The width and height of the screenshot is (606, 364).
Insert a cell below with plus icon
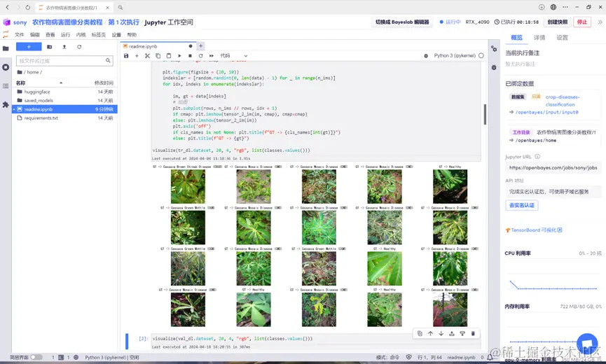137,55
